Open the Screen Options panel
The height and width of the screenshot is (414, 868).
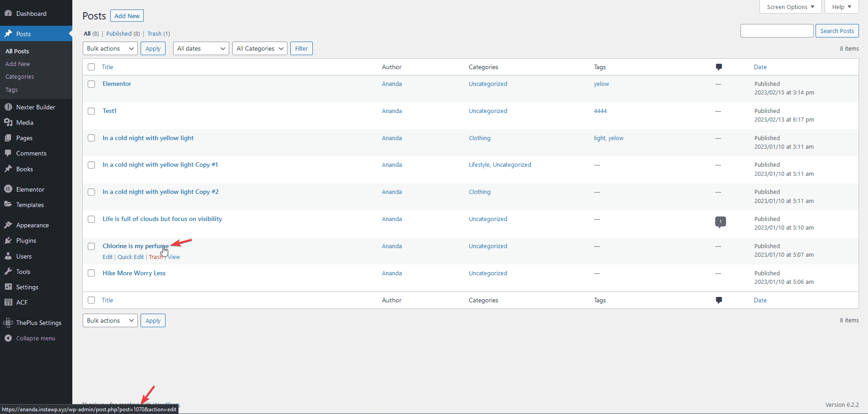click(x=790, y=6)
